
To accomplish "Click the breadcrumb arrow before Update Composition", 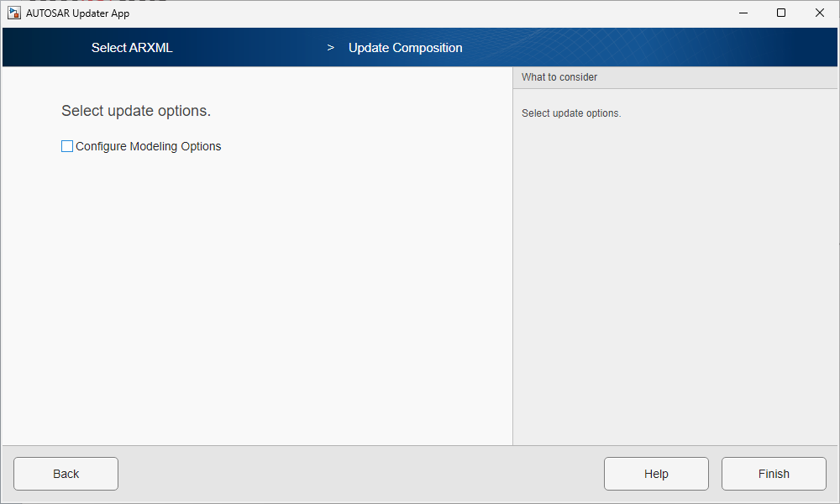I will point(331,48).
